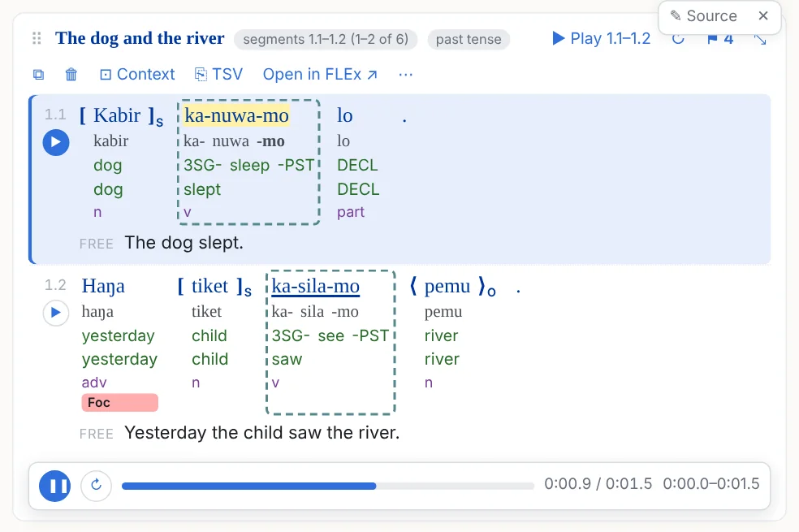Follow the Open in FLEx link

pyautogui.click(x=320, y=75)
